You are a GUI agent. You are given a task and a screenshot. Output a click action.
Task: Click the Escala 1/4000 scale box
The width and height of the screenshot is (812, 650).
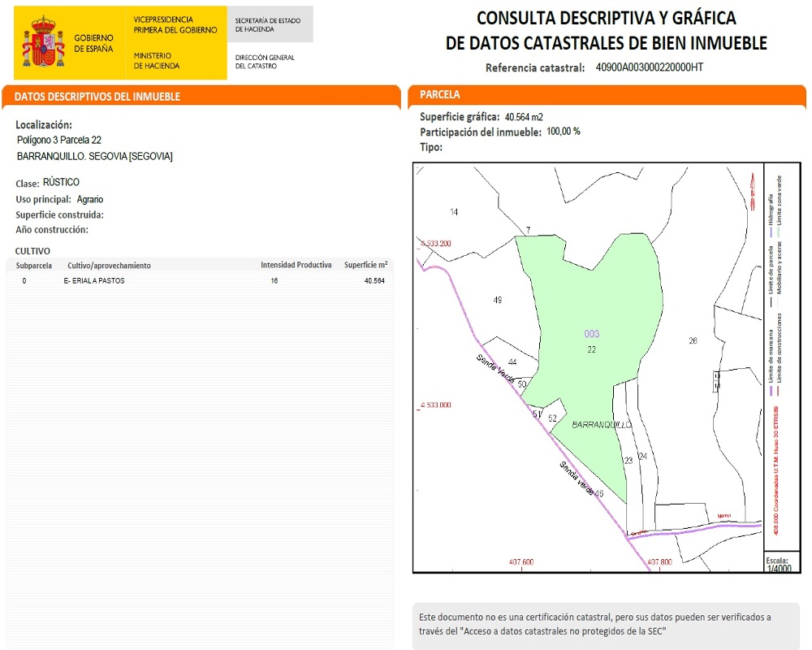coord(778,565)
